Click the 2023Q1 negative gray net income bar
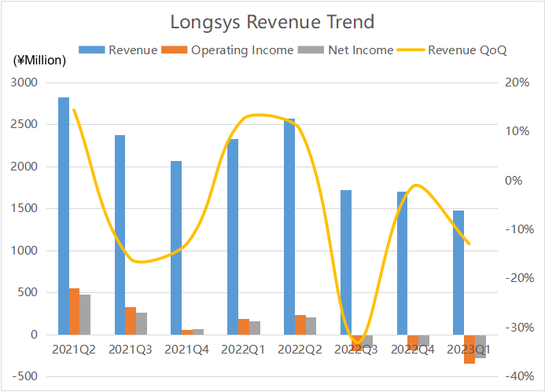This screenshot has height=392, width=545. pos(481,346)
